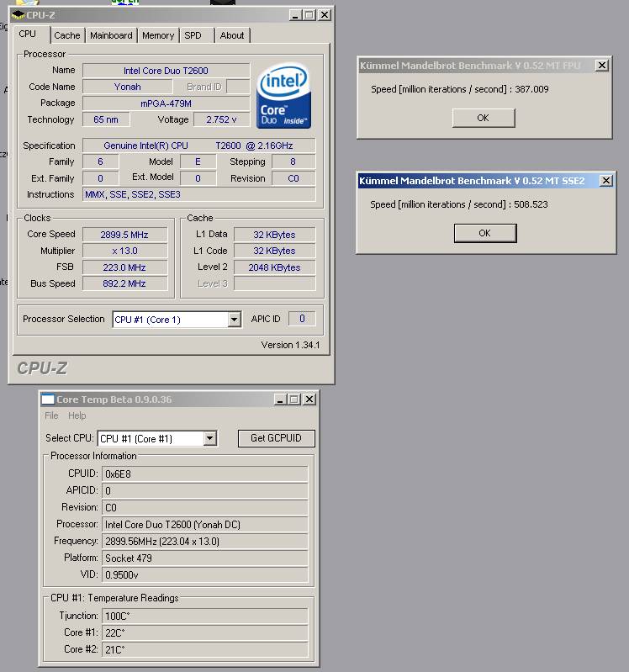The image size is (629, 672).
Task: Close the MT SSE2 benchmark dialog
Action: (605, 181)
